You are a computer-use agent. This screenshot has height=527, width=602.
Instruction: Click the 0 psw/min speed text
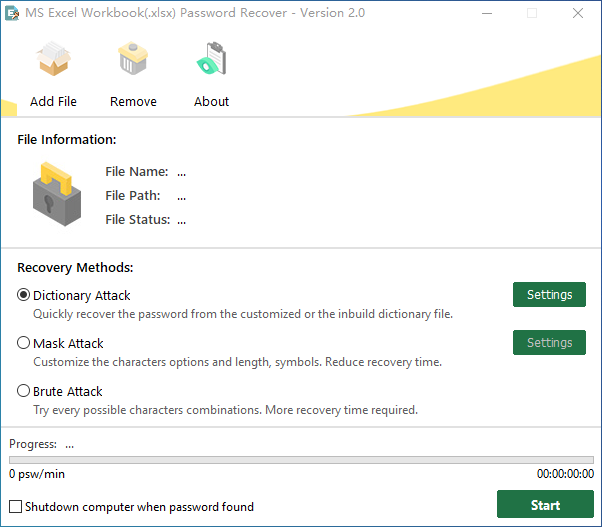(37, 474)
